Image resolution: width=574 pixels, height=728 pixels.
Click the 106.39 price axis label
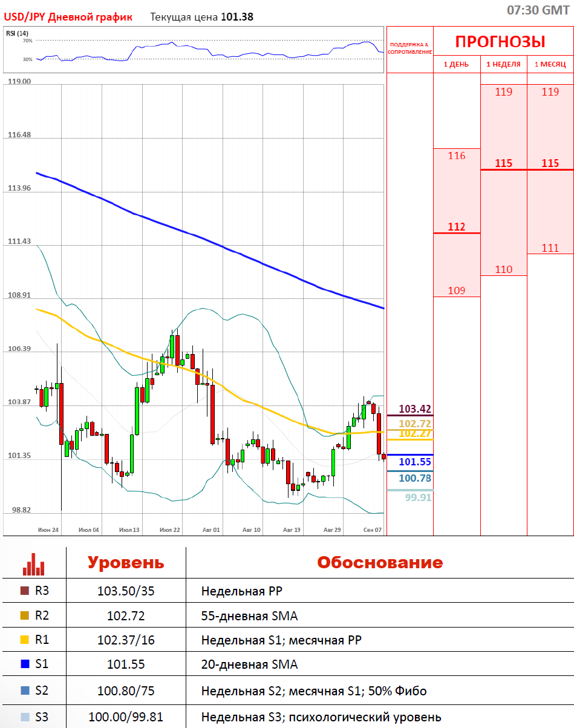click(19, 349)
